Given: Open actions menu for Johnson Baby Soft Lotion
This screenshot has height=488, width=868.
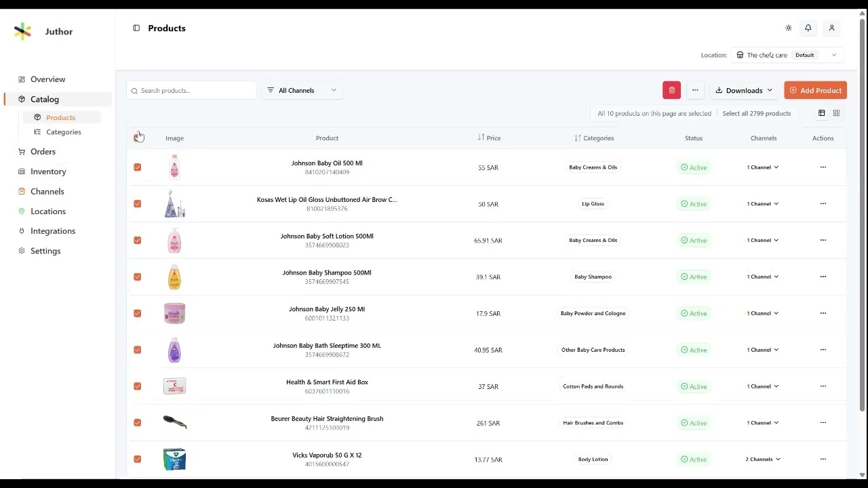Looking at the screenshot, I should tap(823, 241).
